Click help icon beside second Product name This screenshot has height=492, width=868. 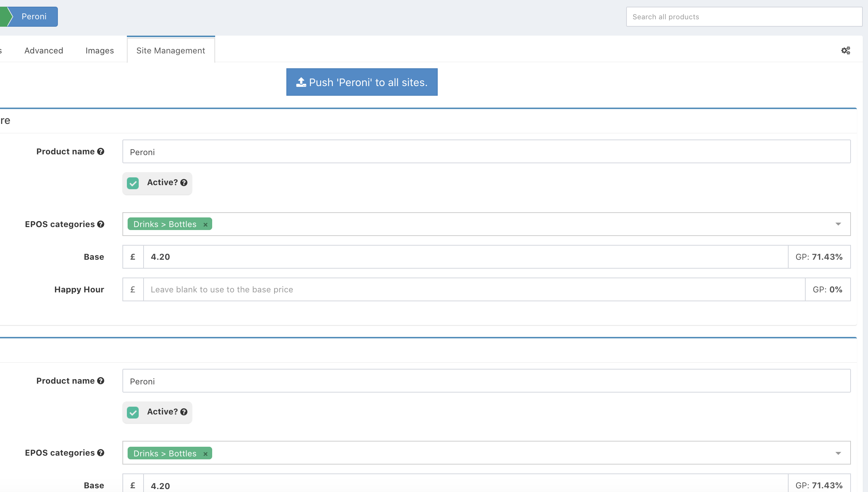tap(101, 381)
